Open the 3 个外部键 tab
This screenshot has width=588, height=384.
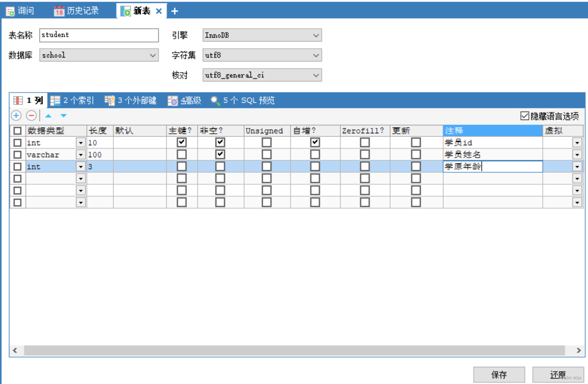[x=131, y=101]
